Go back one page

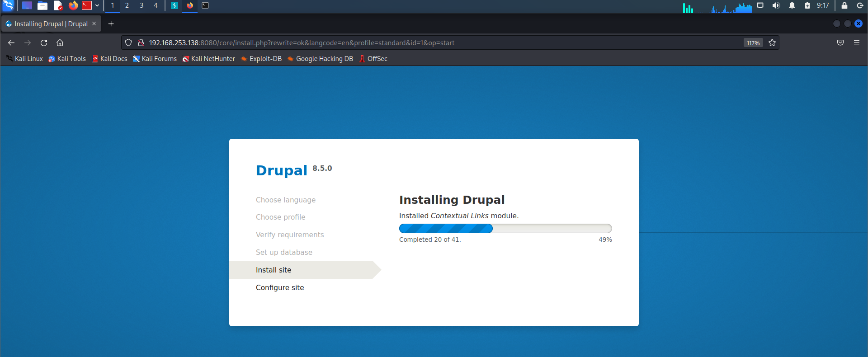tap(11, 42)
